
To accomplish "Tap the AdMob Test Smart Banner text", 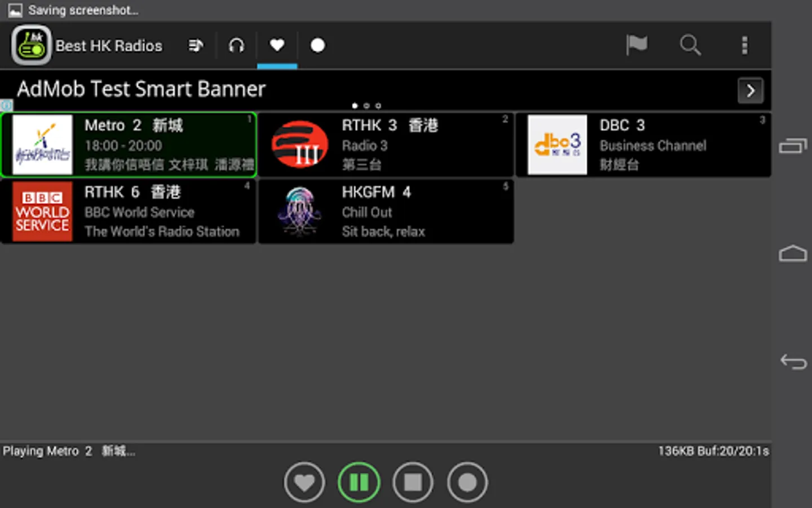I will (141, 89).
